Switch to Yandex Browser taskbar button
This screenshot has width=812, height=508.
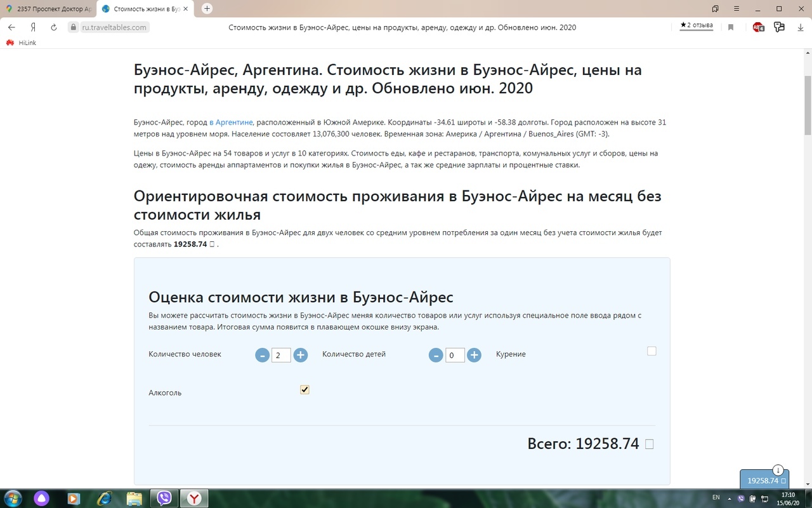(194, 498)
